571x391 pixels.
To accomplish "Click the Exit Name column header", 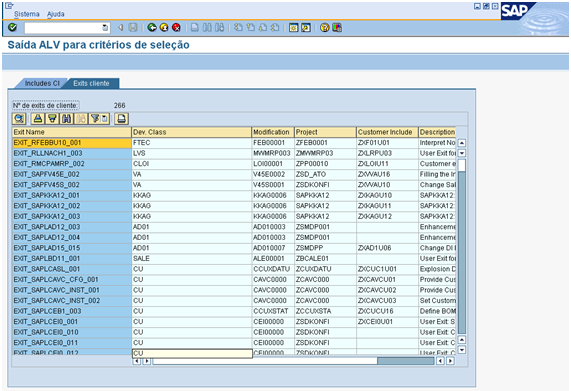I will [72, 132].
